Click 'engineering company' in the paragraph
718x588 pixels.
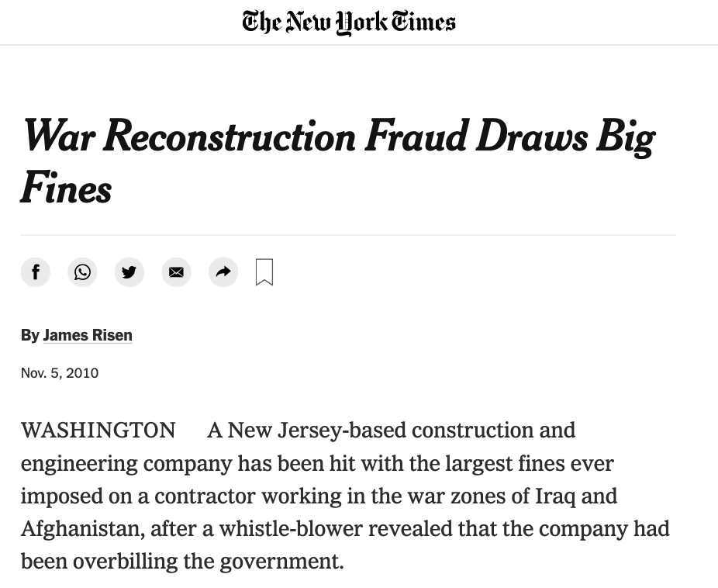pos(126,464)
